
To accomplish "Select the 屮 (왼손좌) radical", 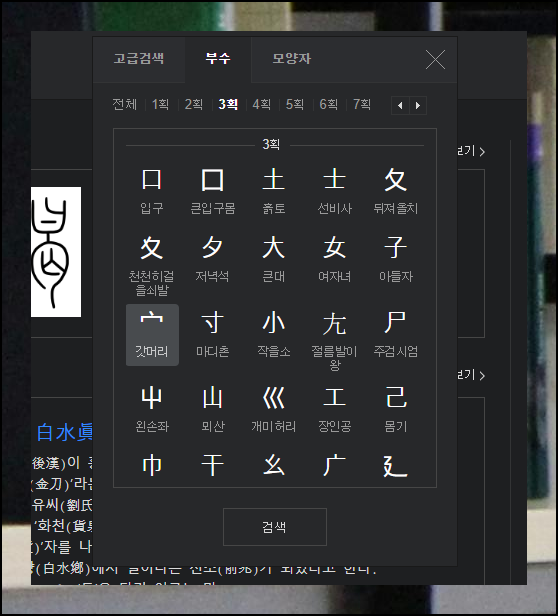I will [152, 409].
